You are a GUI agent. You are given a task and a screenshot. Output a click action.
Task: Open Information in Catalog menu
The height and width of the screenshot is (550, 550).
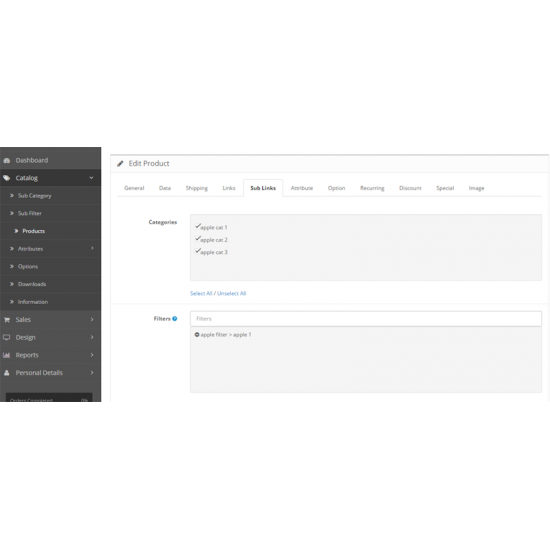click(33, 302)
